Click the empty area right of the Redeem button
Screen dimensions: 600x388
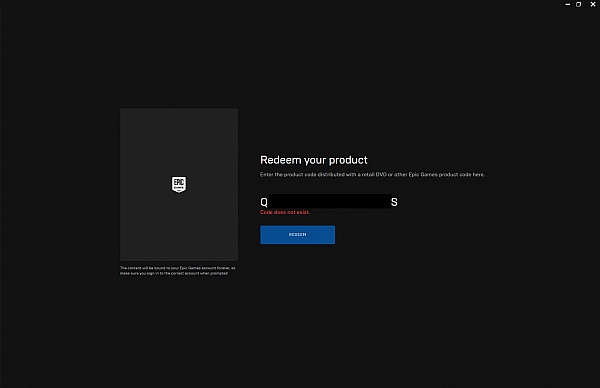pyautogui.click(x=421, y=235)
